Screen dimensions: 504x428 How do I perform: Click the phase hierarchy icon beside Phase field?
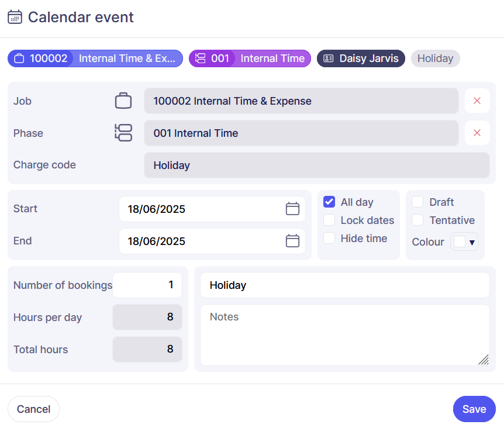[123, 133]
